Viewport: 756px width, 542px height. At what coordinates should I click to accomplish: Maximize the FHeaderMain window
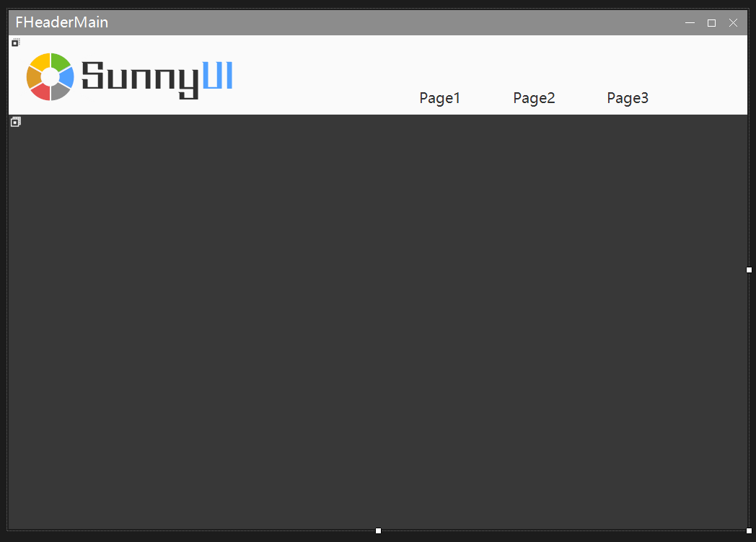(711, 22)
